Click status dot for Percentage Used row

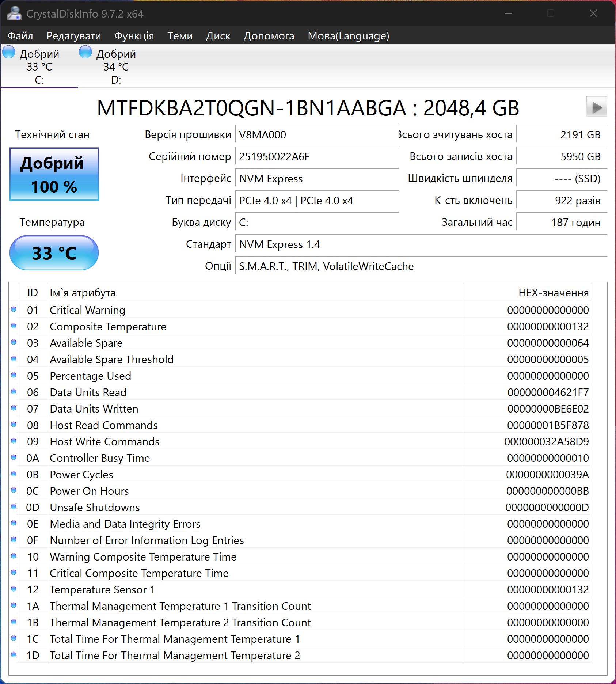[14, 375]
